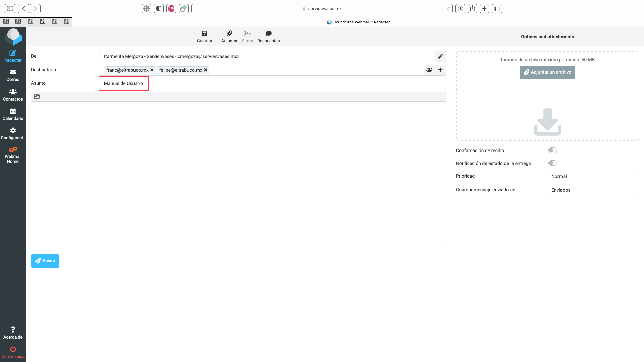Viewport: 644px width, 362px height.
Task: Open Contactos in the sidebar
Action: coord(13,95)
